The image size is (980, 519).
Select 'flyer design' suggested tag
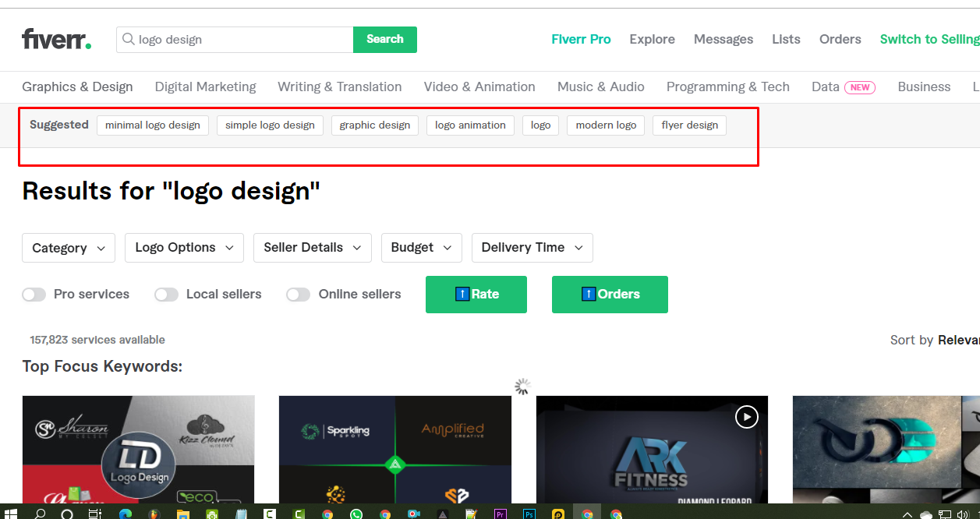[690, 125]
